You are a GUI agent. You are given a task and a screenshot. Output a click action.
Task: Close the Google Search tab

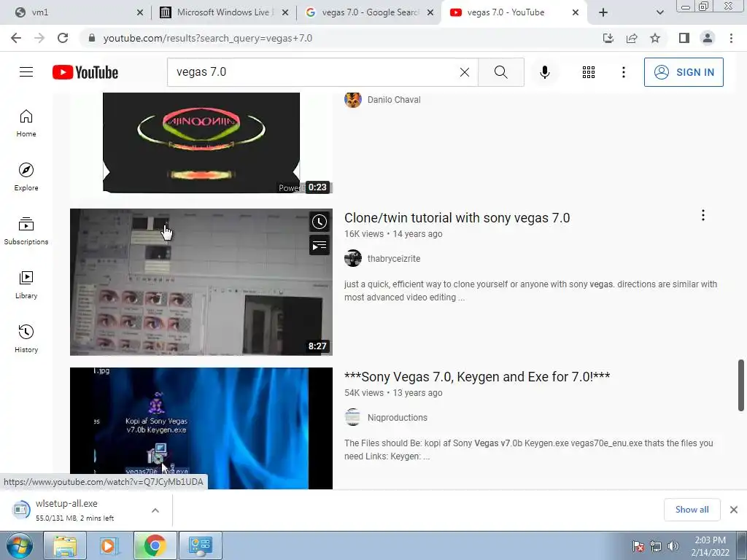(x=430, y=13)
